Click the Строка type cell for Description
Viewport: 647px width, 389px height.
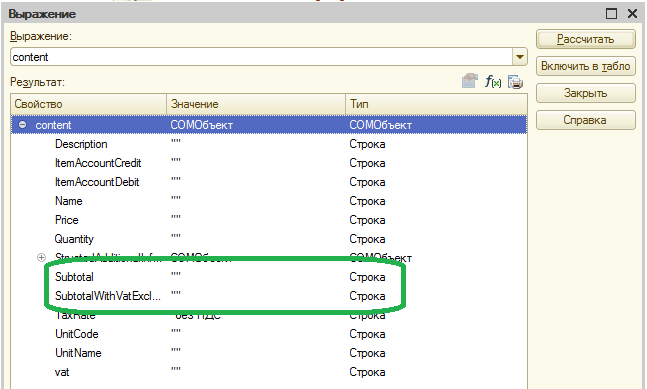click(367, 144)
